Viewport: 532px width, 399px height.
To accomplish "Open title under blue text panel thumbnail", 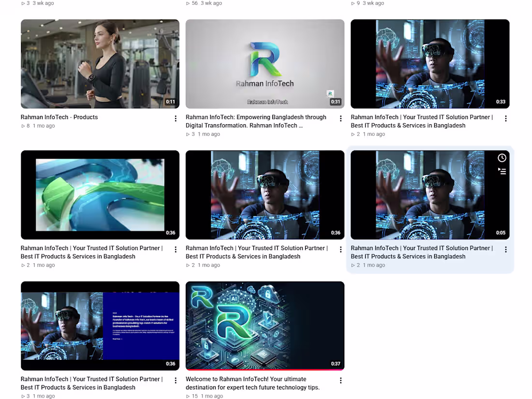I will (x=91, y=383).
